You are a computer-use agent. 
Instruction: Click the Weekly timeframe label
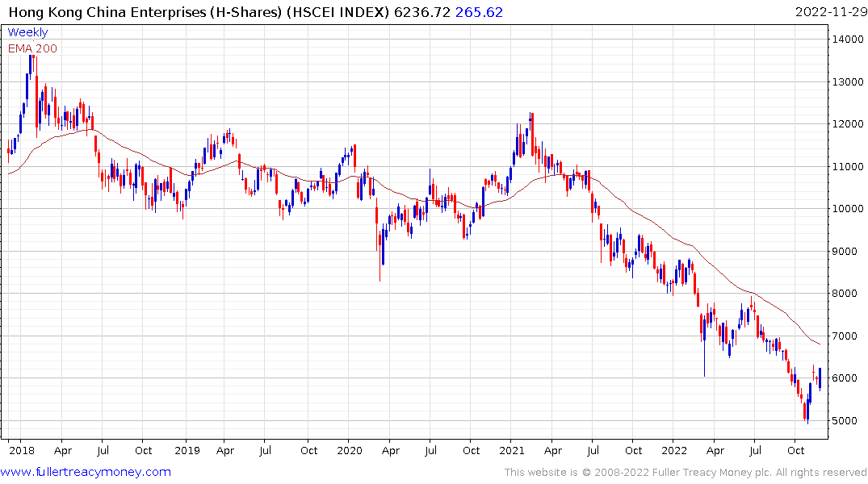pyautogui.click(x=27, y=32)
